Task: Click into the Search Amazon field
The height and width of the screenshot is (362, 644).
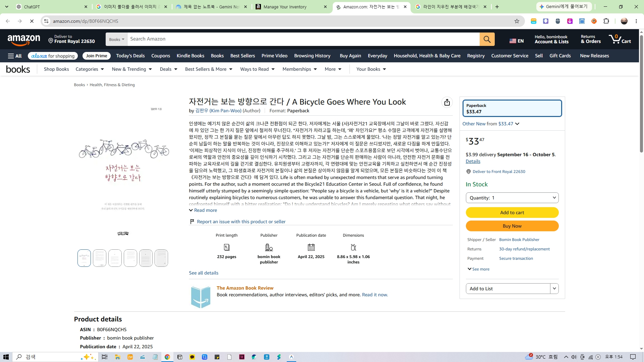Action: [303, 39]
